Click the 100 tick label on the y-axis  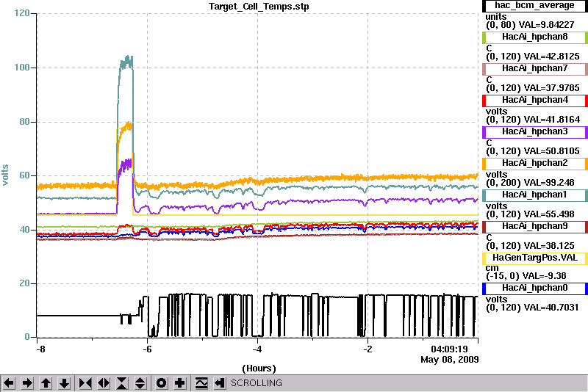tap(22, 68)
